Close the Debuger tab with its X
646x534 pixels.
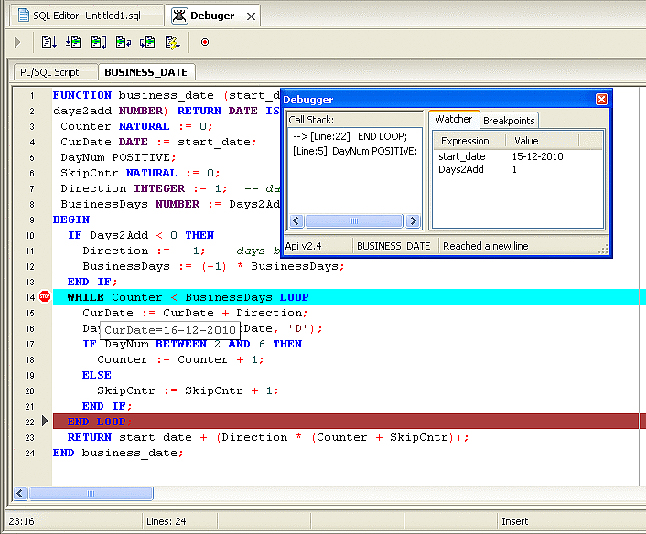pos(249,16)
